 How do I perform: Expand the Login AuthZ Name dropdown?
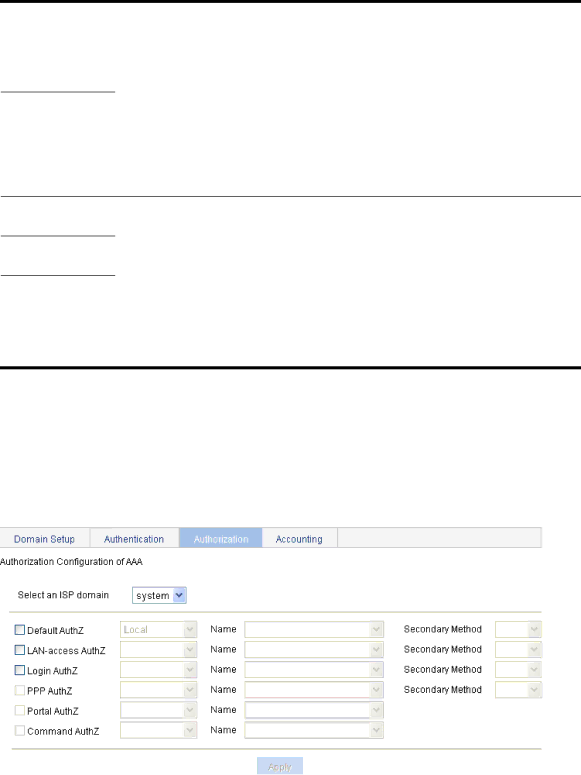(314, 670)
